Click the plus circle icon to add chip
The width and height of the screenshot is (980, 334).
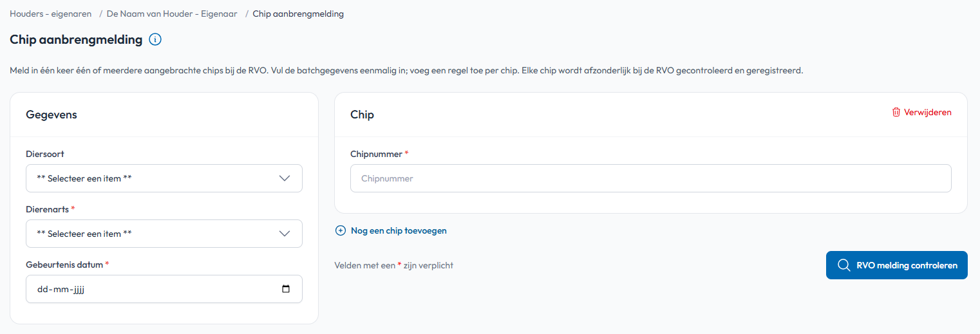(341, 230)
